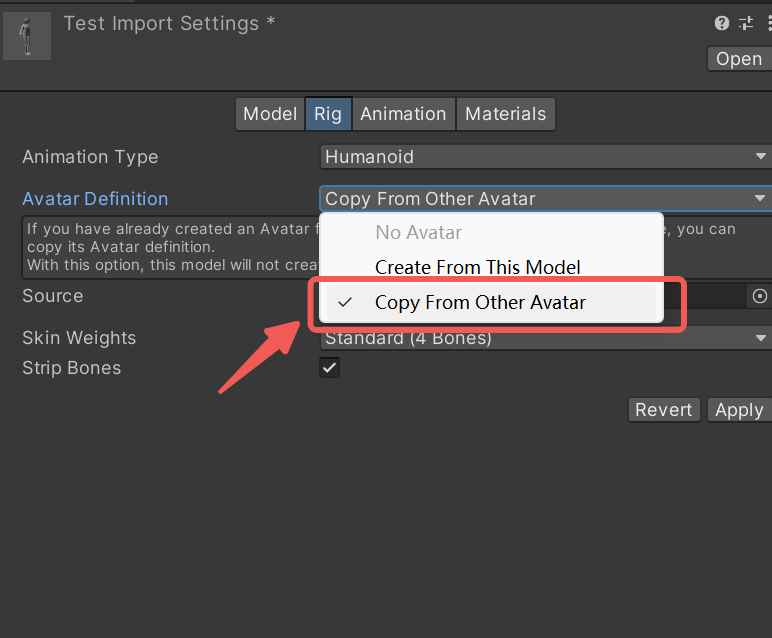The height and width of the screenshot is (638, 772).
Task: Click the Apply button
Action: (740, 410)
